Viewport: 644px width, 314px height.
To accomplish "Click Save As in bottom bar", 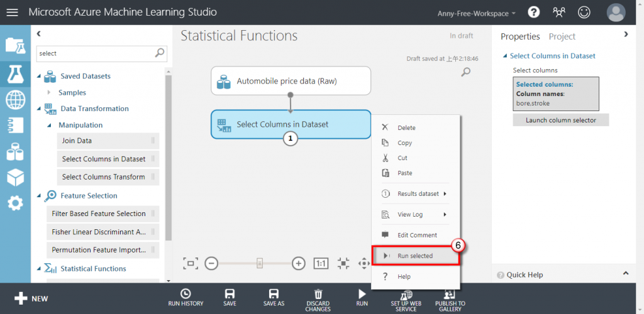I will click(x=274, y=298).
